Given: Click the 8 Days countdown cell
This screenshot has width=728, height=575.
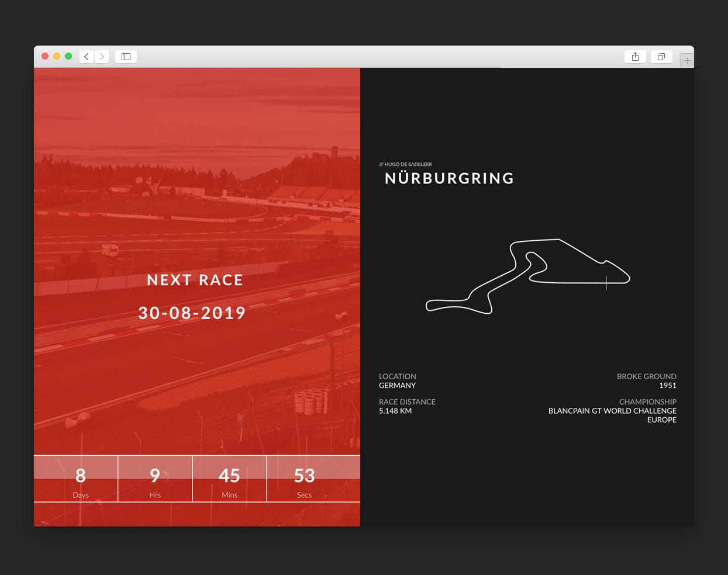Looking at the screenshot, I should 76,479.
